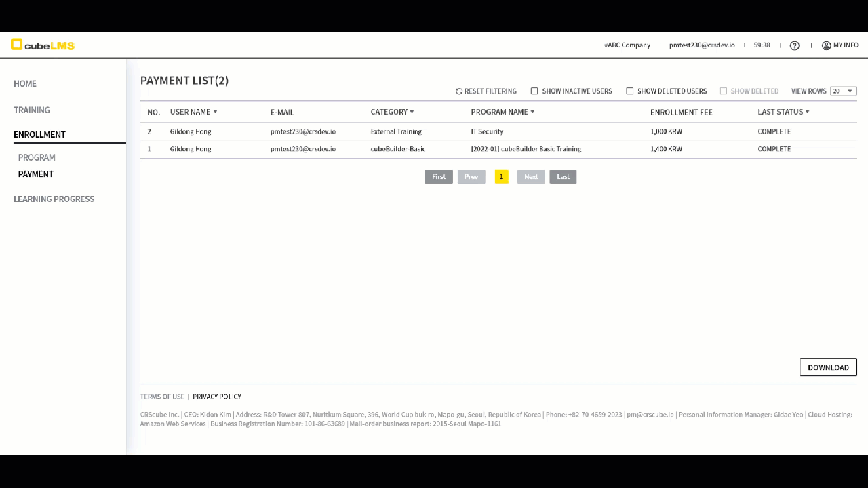The height and width of the screenshot is (488, 868).
Task: Open the View Rows dropdown
Action: [x=843, y=91]
